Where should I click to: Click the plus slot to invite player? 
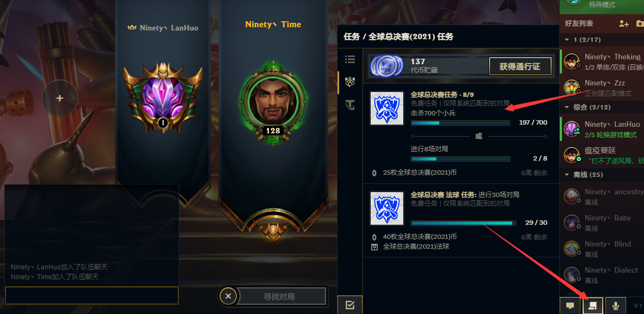pyautogui.click(x=60, y=98)
